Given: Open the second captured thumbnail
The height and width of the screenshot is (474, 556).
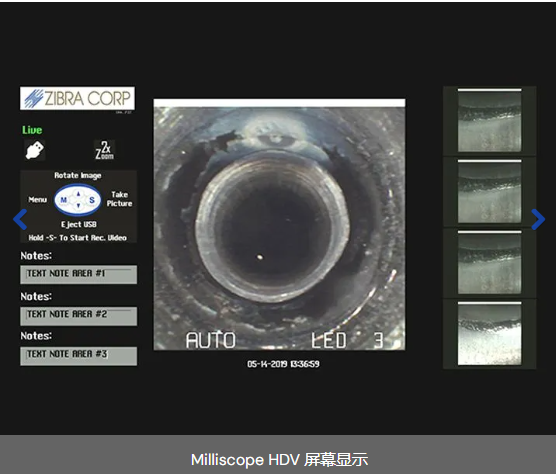Looking at the screenshot, I should 489,191.
